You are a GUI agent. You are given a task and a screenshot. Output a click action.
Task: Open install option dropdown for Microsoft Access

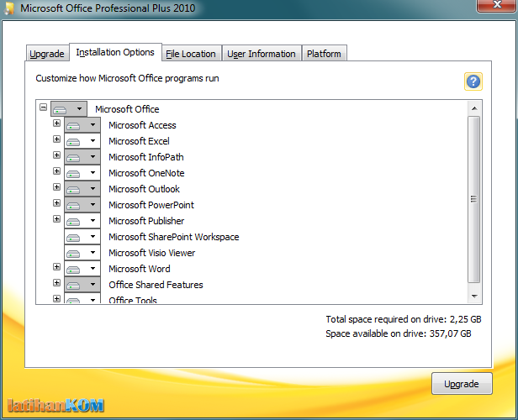(x=82, y=125)
